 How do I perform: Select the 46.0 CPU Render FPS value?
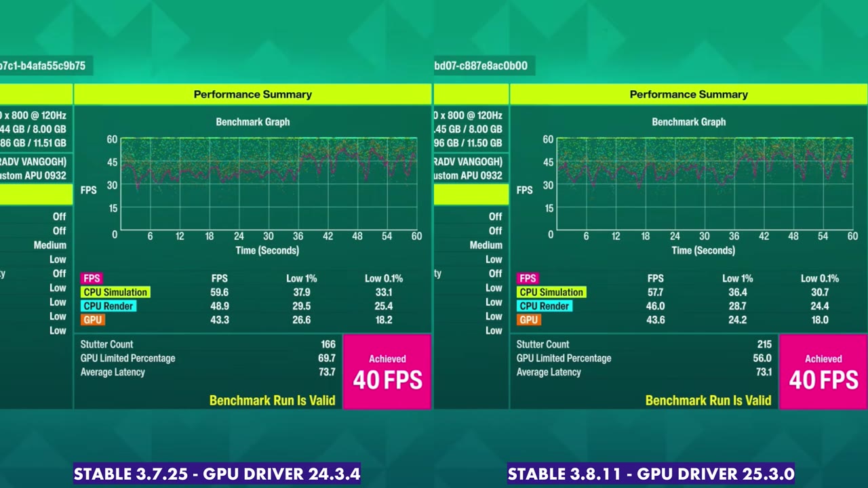(x=656, y=306)
